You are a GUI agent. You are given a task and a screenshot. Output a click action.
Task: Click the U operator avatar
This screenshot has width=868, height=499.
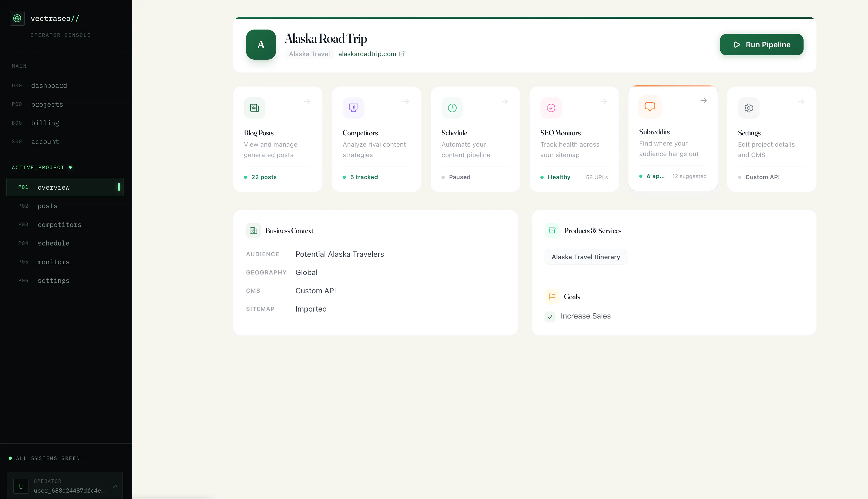(x=21, y=486)
